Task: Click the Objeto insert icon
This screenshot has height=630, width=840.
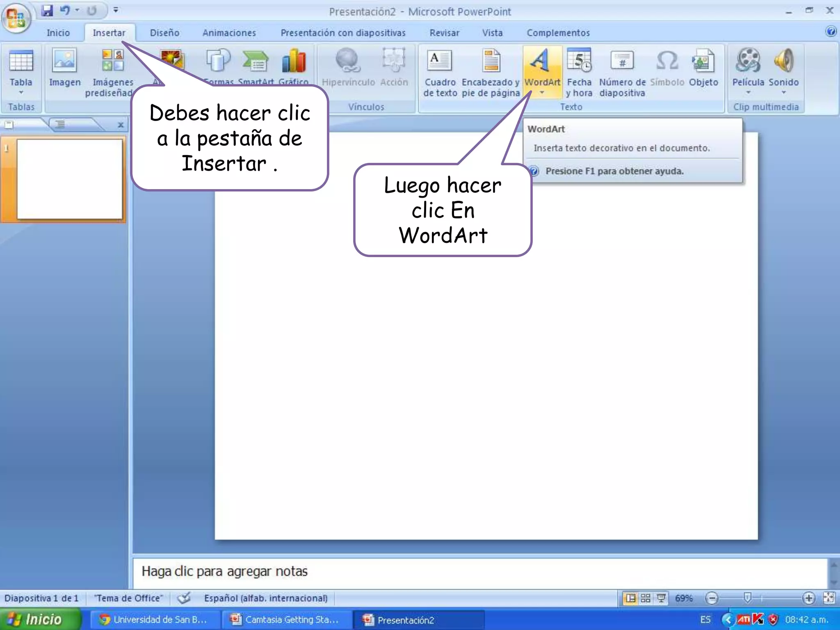Action: (703, 62)
